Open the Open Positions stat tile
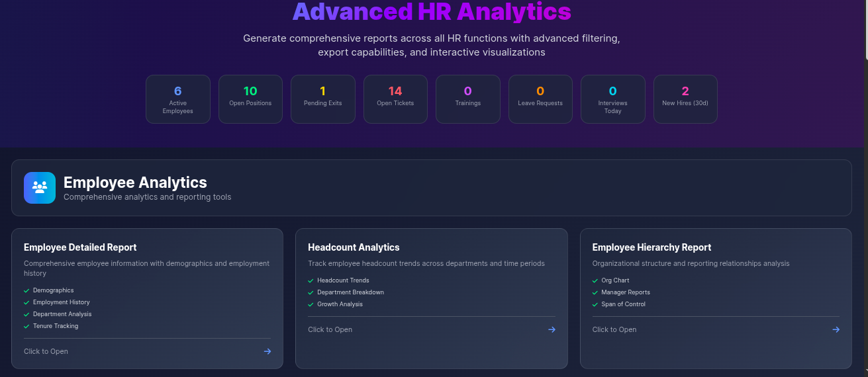Image resolution: width=868 pixels, height=377 pixels. tap(250, 99)
